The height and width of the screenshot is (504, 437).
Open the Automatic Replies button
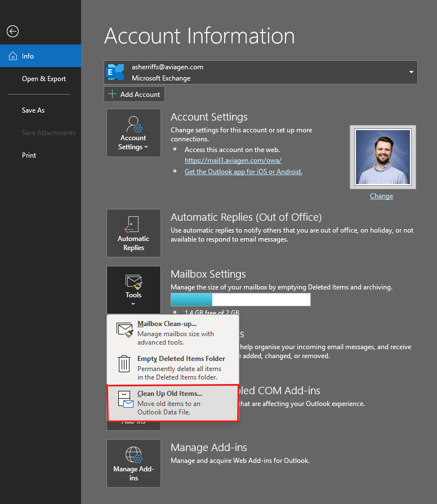[x=133, y=233]
